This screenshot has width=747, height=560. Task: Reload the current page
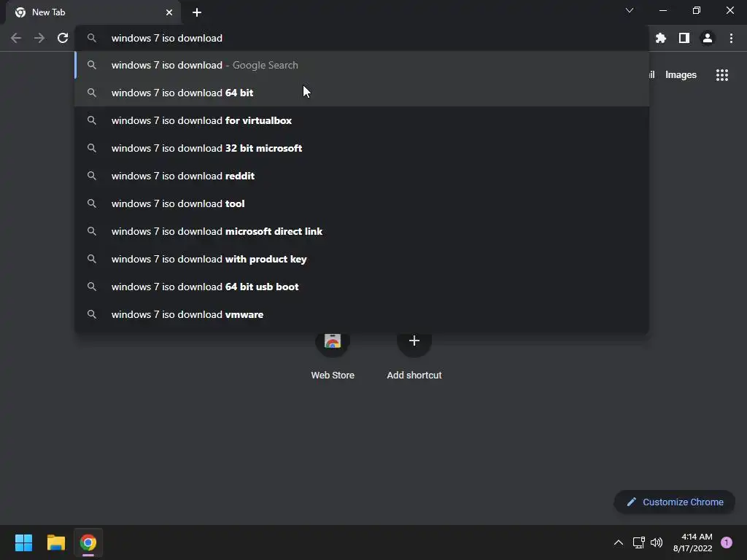[63, 38]
